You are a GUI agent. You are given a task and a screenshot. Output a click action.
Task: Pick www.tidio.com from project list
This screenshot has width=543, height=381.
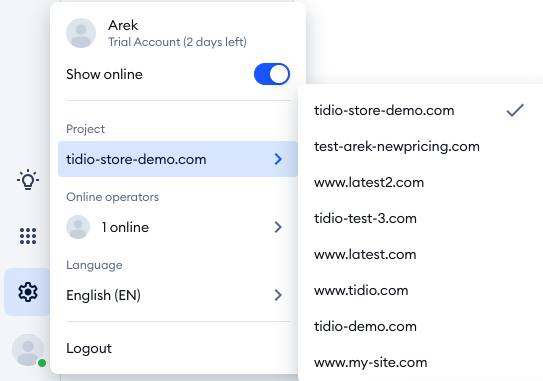pos(420,291)
